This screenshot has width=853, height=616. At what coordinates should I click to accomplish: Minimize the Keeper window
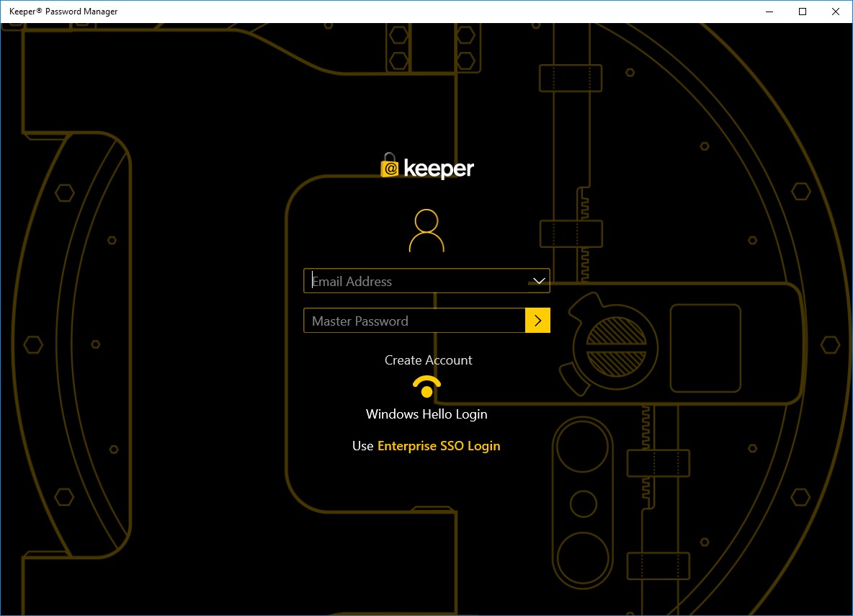coord(769,12)
